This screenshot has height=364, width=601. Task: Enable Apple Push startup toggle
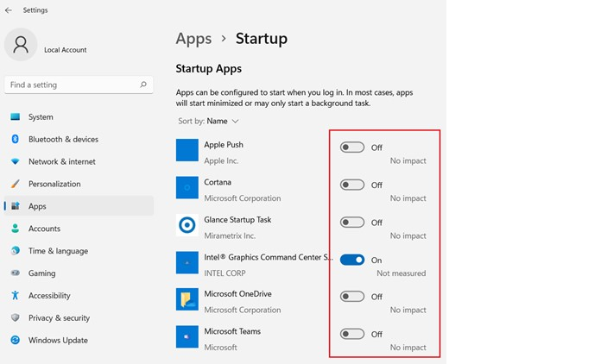[x=352, y=147]
